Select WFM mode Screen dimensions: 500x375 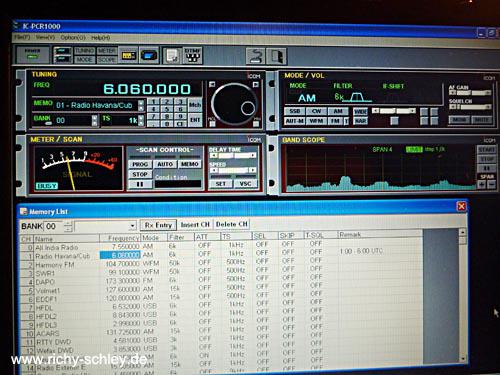coord(317,121)
